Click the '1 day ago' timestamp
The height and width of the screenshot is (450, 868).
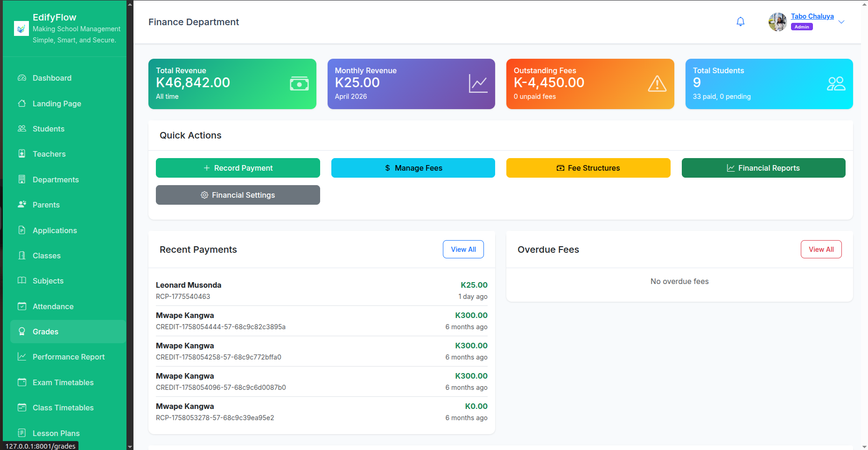coord(473,297)
